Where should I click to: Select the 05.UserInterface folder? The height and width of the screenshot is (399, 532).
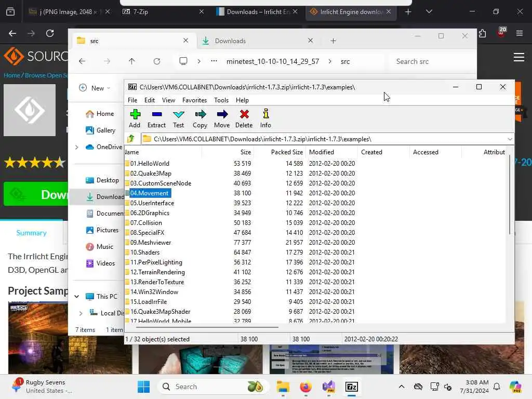pyautogui.click(x=152, y=203)
